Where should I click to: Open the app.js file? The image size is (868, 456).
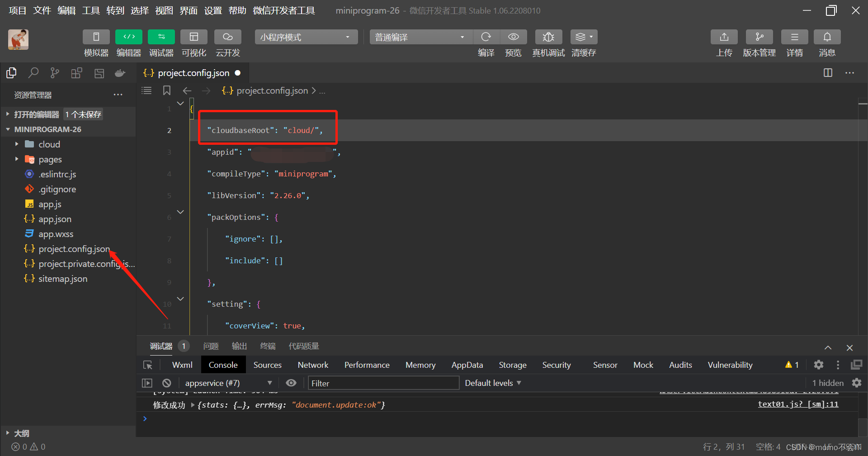(50, 204)
